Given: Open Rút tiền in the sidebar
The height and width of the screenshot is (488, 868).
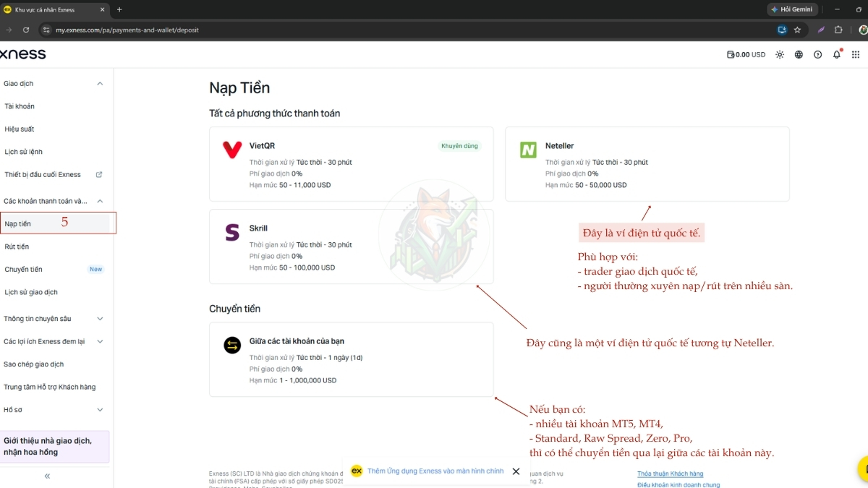Looking at the screenshot, I should [x=17, y=247].
